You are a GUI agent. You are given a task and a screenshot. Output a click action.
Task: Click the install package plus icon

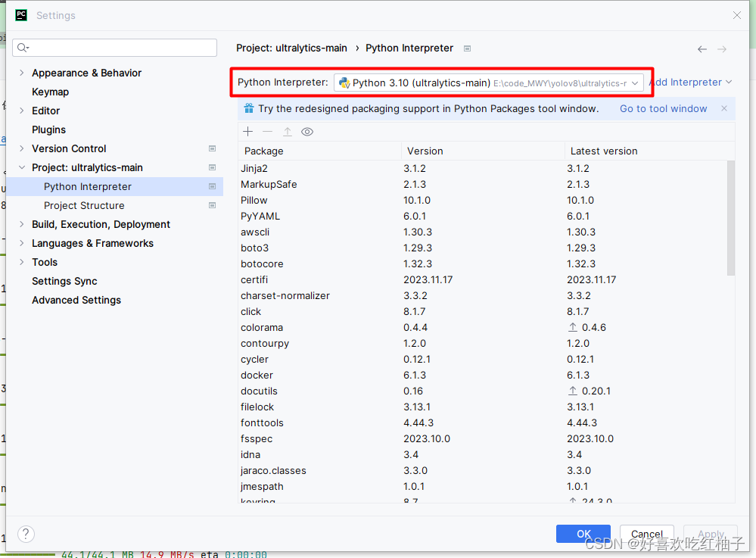pos(247,132)
